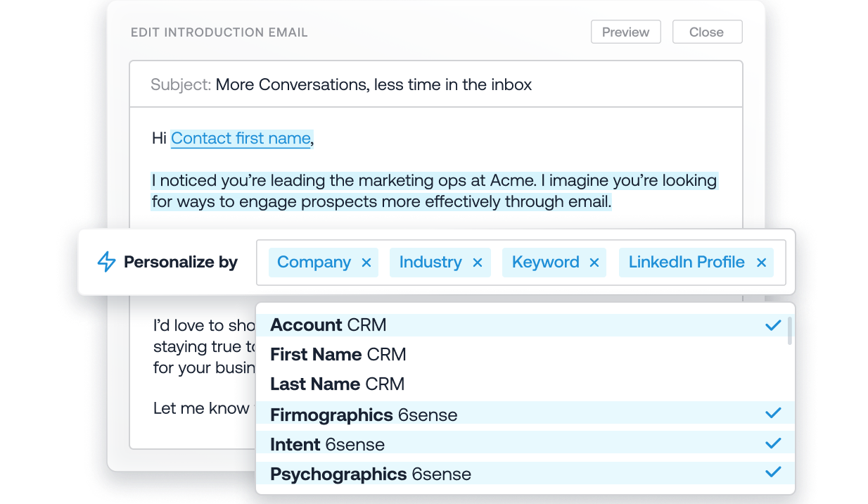The width and height of the screenshot is (868, 504).
Task: Remove the Keyword tag
Action: pyautogui.click(x=594, y=263)
